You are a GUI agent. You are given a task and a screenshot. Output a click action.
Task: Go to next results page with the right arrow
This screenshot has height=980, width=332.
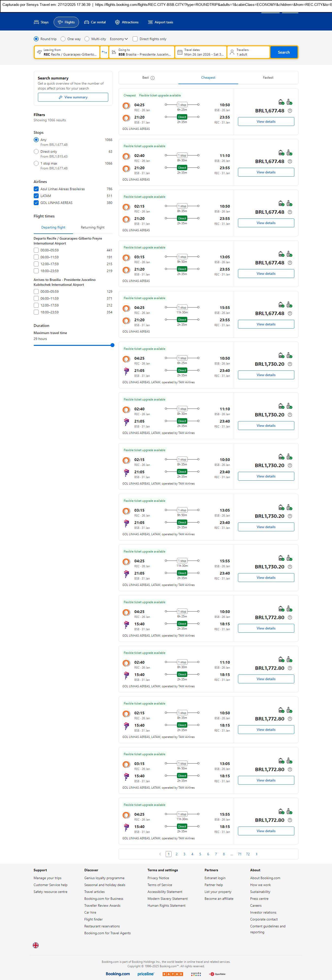coord(257,854)
